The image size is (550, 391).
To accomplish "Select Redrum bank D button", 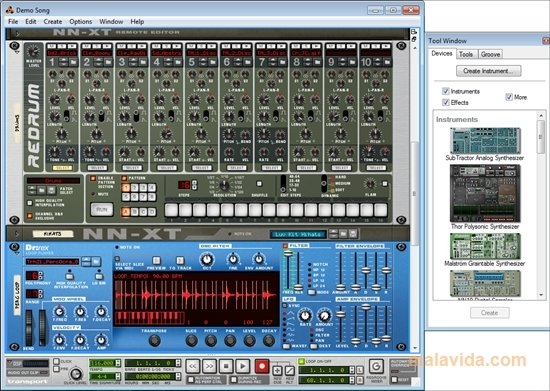I will 152,212.
